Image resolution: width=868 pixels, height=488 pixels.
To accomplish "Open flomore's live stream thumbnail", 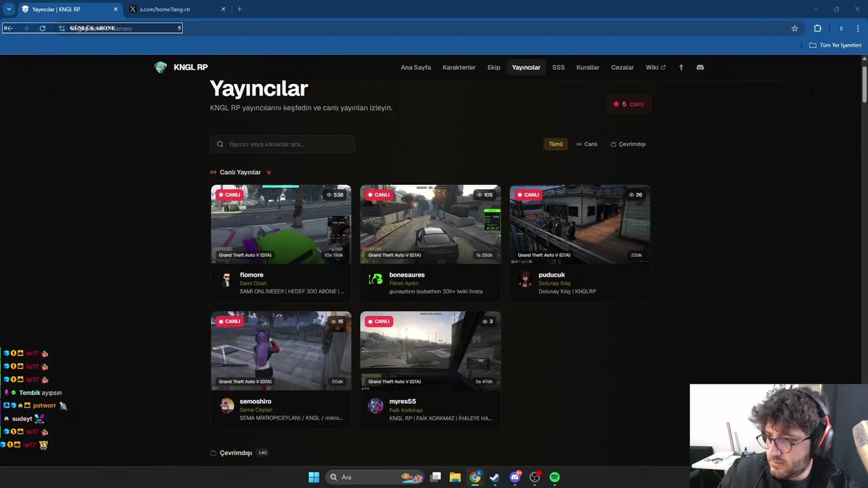I will click(281, 224).
